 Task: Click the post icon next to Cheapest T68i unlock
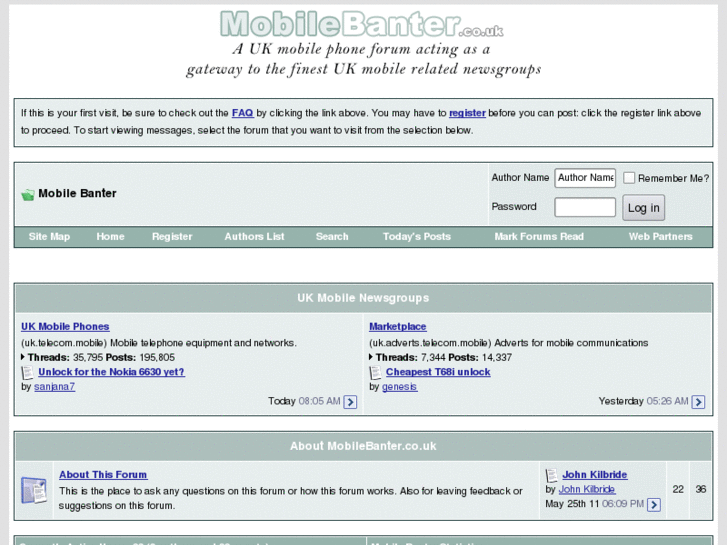[375, 372]
